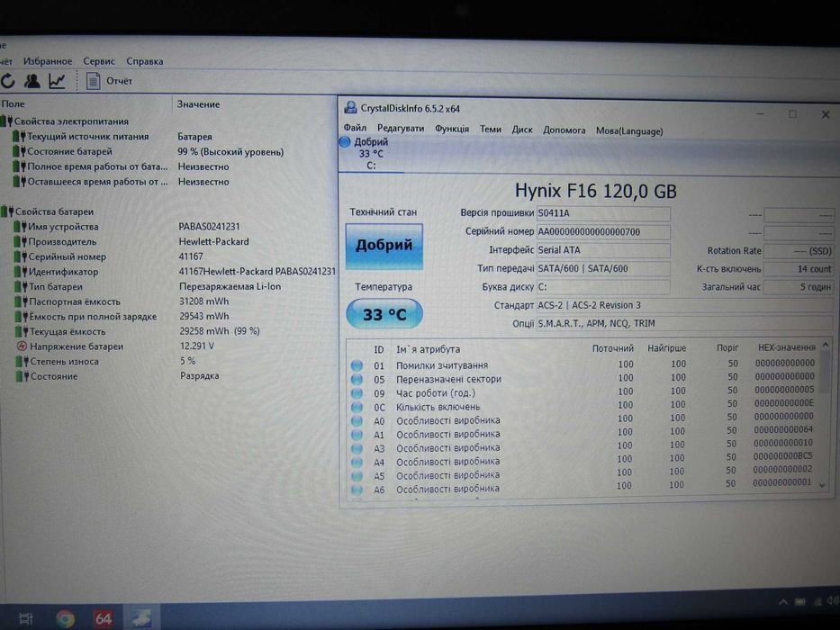This screenshot has height=630, width=840.
Task: Open CrystalDiskInfo icon in the taskbar
Action: [x=141, y=617]
